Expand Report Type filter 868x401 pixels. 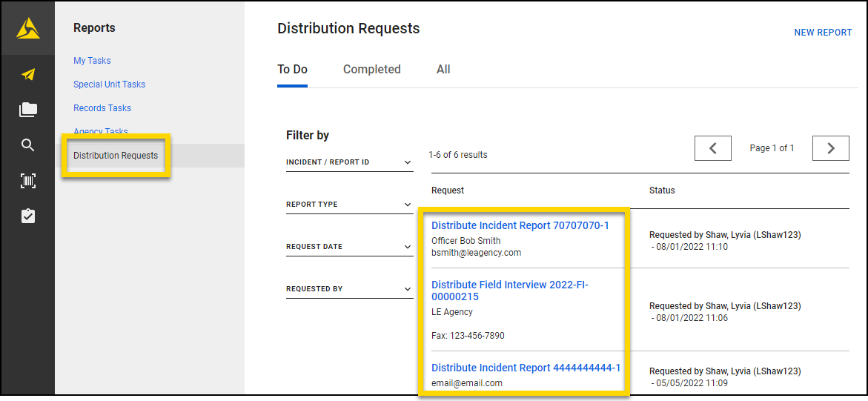tap(349, 205)
